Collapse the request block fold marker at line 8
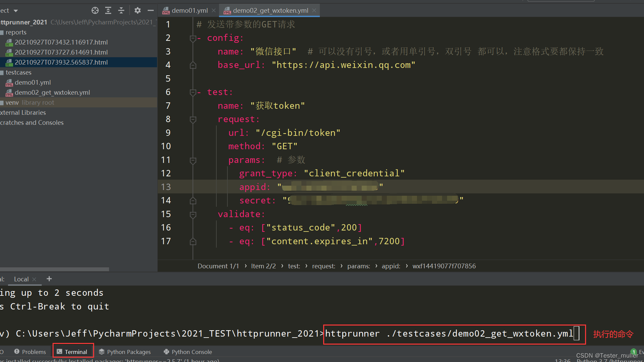Viewport: 644px width, 362px height. (193, 119)
